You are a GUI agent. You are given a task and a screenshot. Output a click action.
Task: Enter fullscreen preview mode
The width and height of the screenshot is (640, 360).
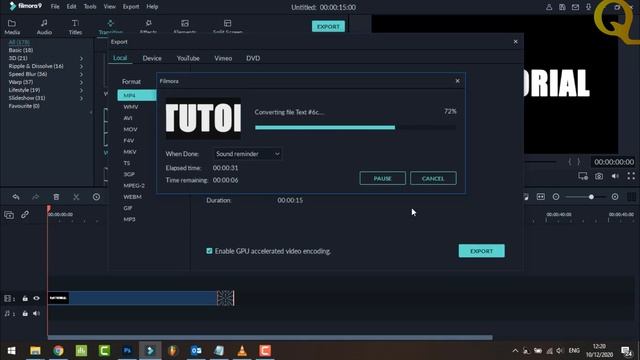tap(631, 176)
